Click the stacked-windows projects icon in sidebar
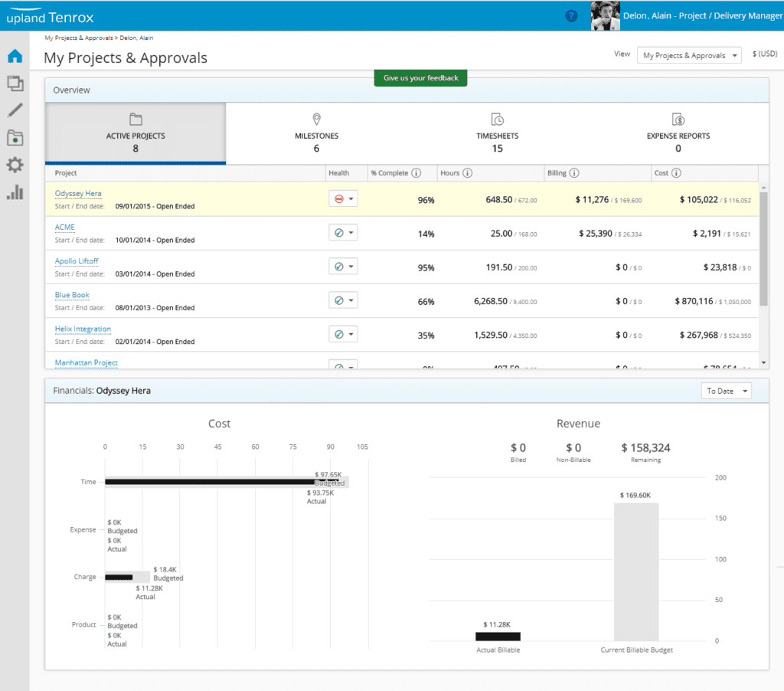Image resolution: width=784 pixels, height=691 pixels. (14, 84)
